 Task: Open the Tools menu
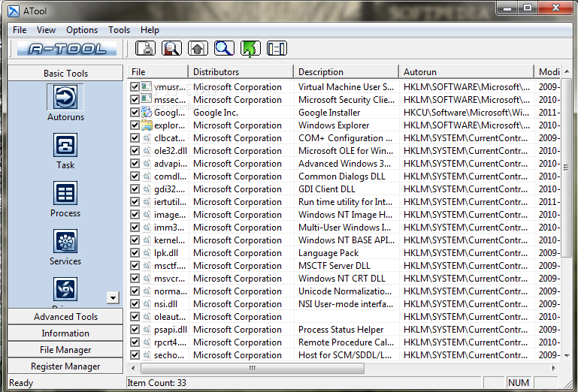click(119, 30)
